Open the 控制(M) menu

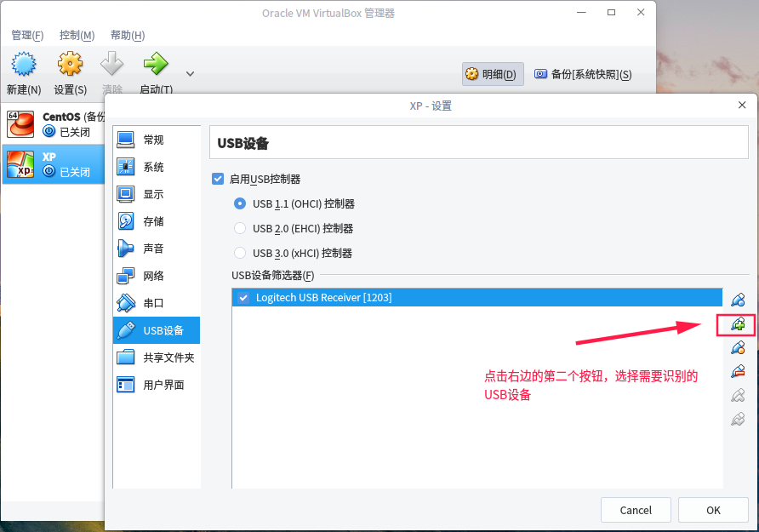pos(77,36)
